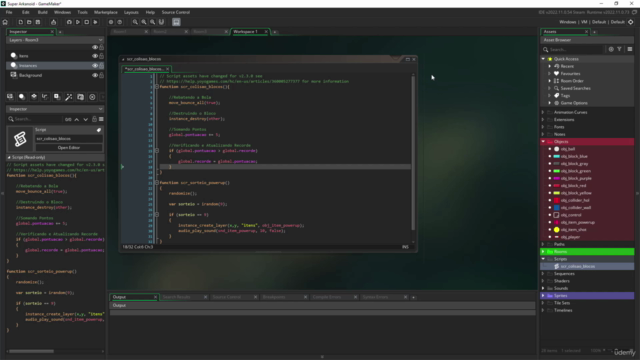Toggle visibility of the Background layer
The height and width of the screenshot is (360, 640).
pos(95,76)
